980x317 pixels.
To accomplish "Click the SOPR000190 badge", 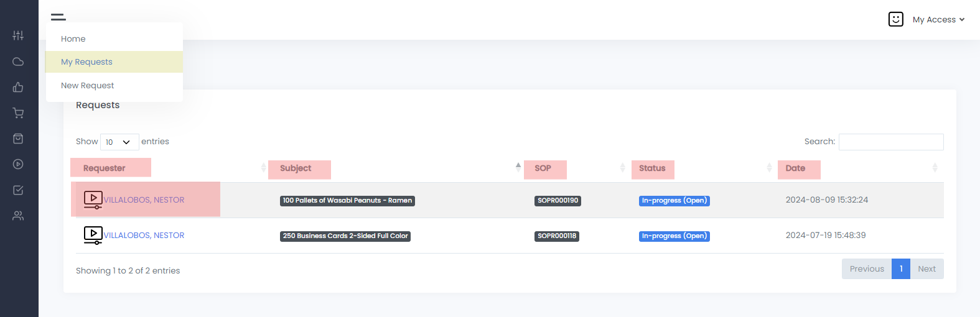I will point(558,201).
